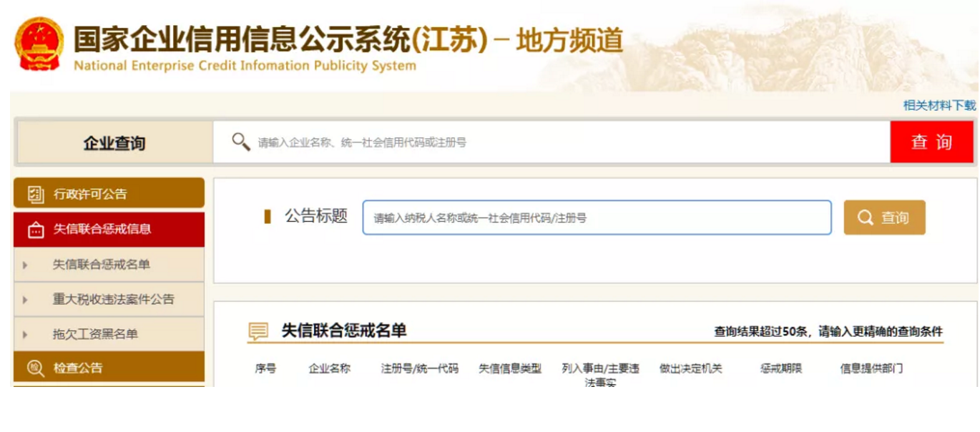Click the national emblem logo

pos(39,44)
